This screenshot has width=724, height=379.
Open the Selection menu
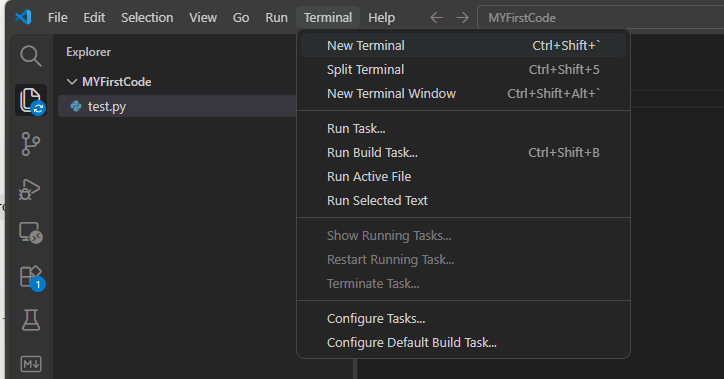tap(147, 18)
